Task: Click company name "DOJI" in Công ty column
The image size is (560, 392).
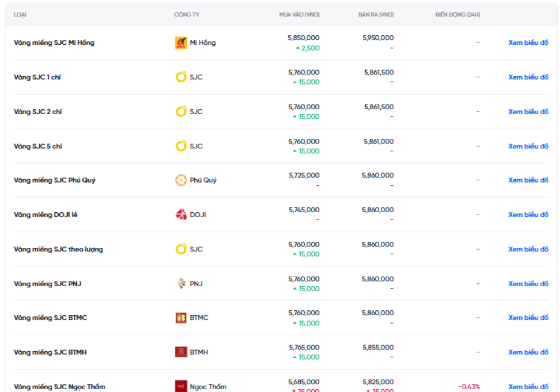Action: [198, 214]
